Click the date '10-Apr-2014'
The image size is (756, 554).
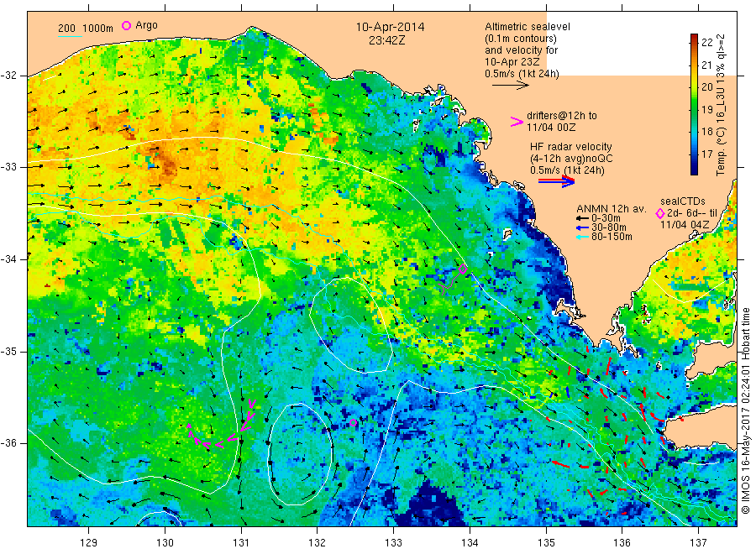(x=390, y=28)
